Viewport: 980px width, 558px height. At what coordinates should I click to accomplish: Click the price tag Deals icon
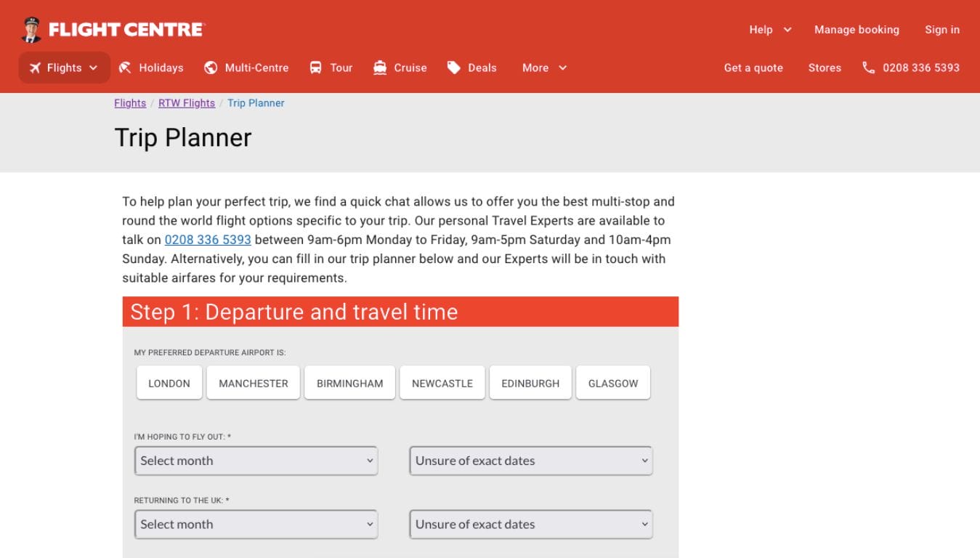[x=454, y=68]
